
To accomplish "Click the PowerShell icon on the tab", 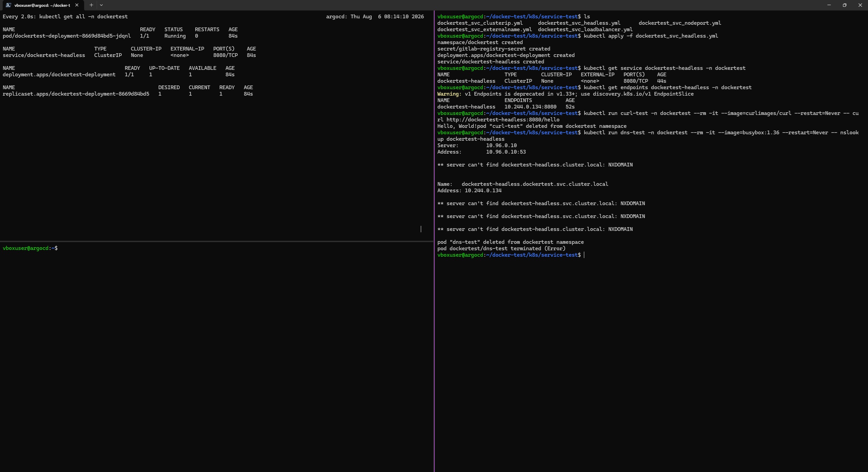I will pyautogui.click(x=8, y=5).
